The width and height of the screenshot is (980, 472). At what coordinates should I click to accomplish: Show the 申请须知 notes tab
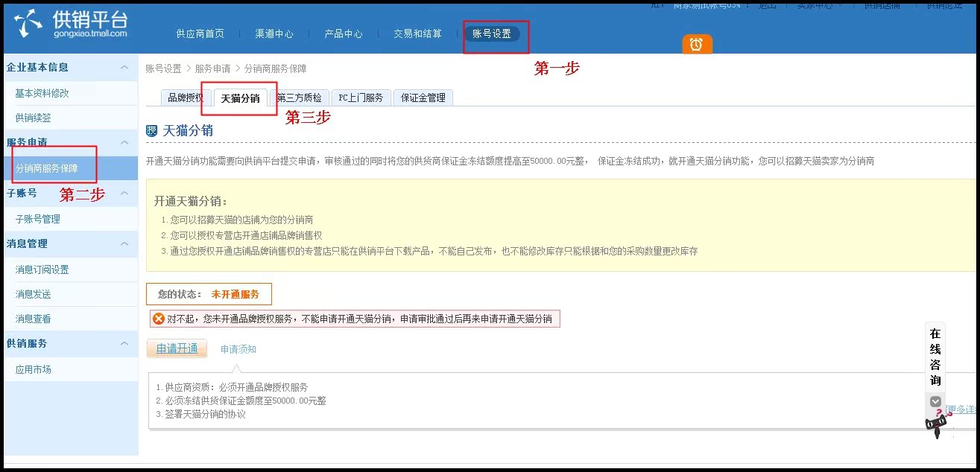(x=238, y=349)
